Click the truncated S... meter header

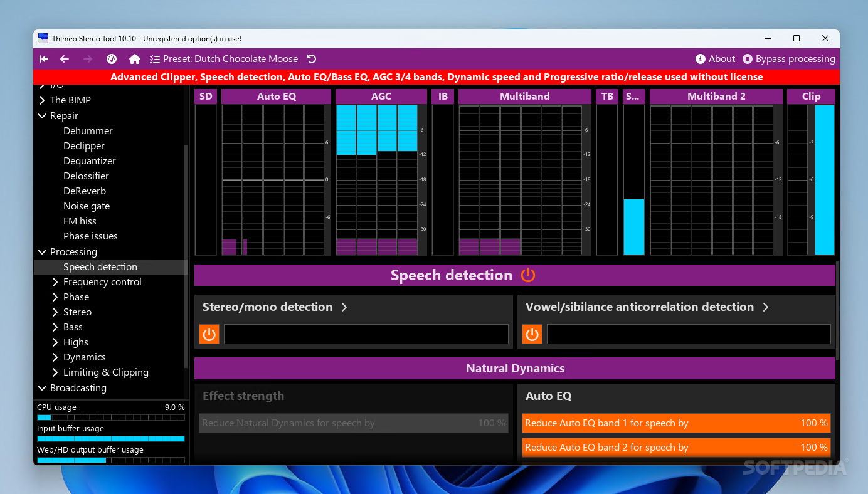634,97
